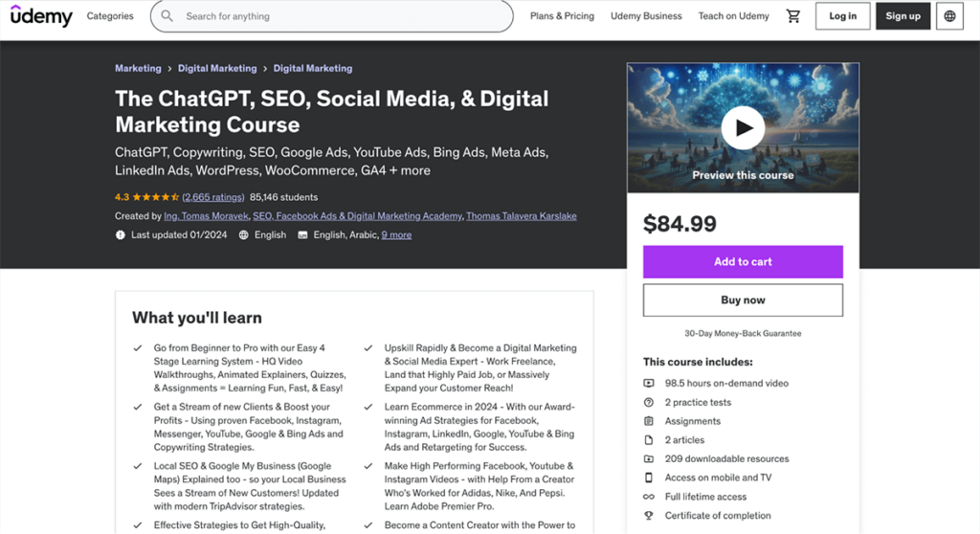Click checkmark beside Go from Beginner to Pro

pos(138,347)
